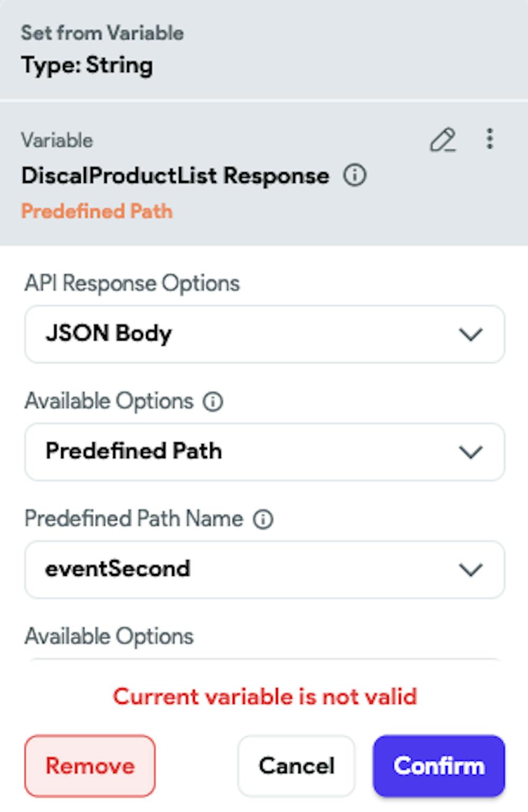Image resolution: width=528 pixels, height=812 pixels.
Task: Open the eventSecond path name dropdown
Action: pyautogui.click(x=265, y=570)
